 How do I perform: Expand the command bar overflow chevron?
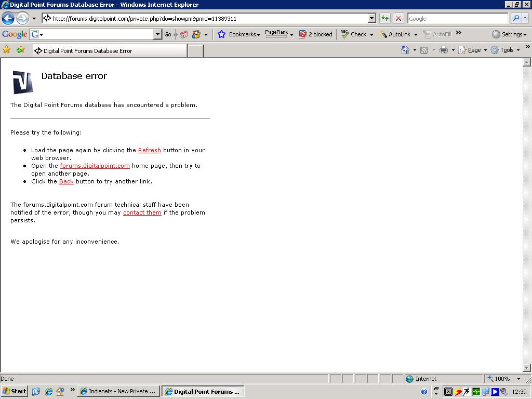[x=527, y=47]
